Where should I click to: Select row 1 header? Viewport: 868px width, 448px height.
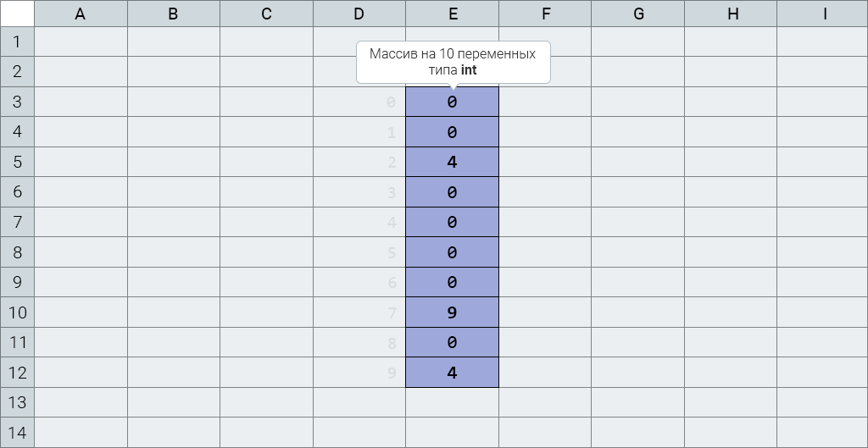tap(17, 41)
